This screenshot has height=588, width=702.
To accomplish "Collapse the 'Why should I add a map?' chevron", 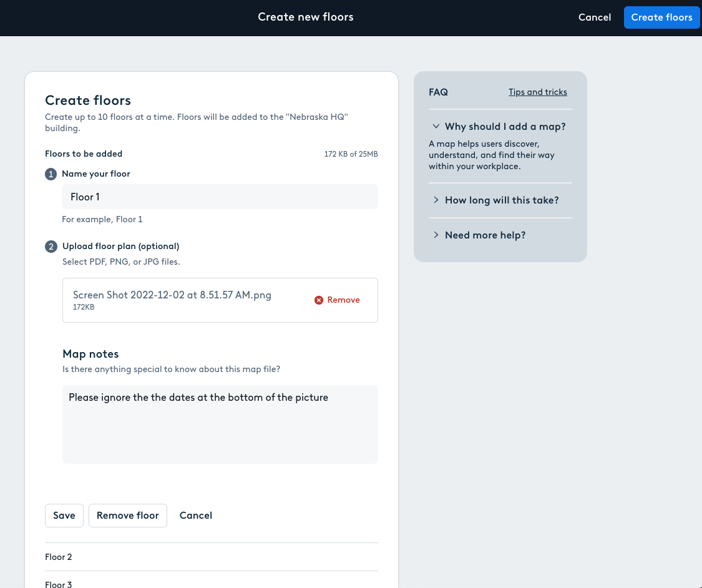I will (436, 126).
